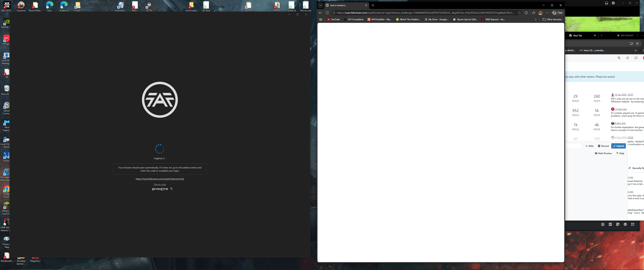Click the GIF icon in bottom toolbar
Screen dimensions: 644x270
click(x=610, y=225)
